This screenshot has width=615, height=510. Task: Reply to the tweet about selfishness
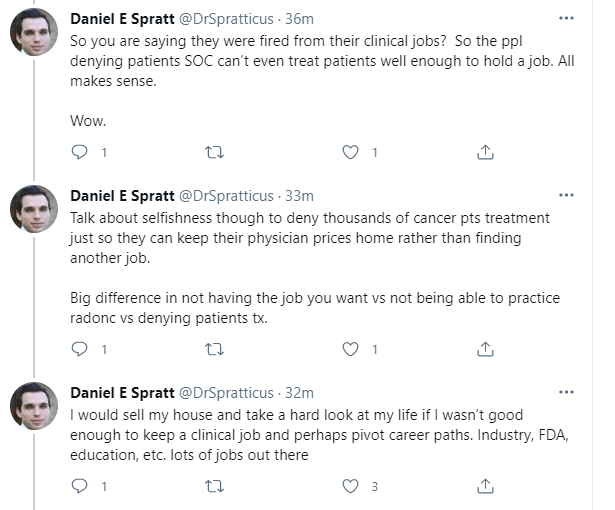coord(80,349)
